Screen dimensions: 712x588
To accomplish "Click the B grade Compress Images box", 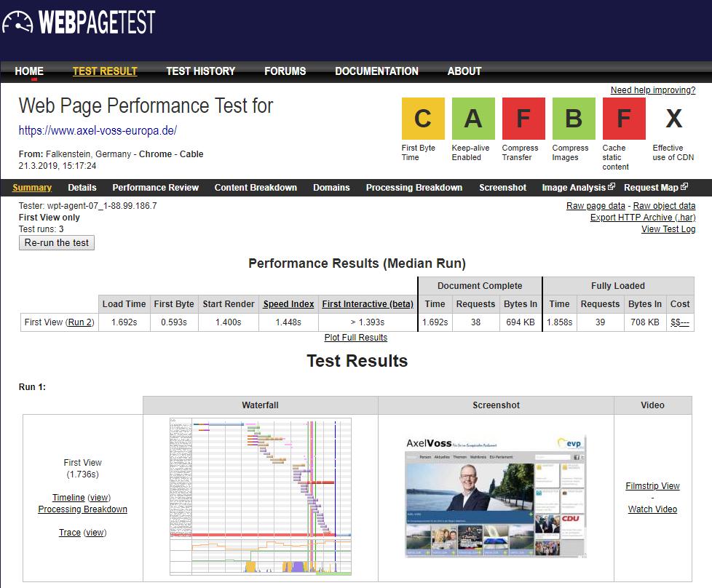I will 574,119.
